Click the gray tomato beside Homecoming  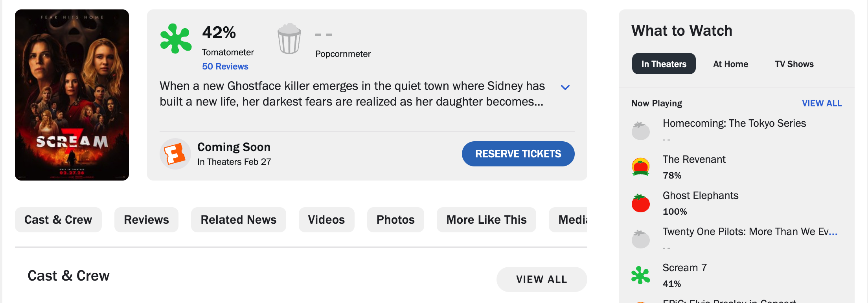[x=640, y=131]
